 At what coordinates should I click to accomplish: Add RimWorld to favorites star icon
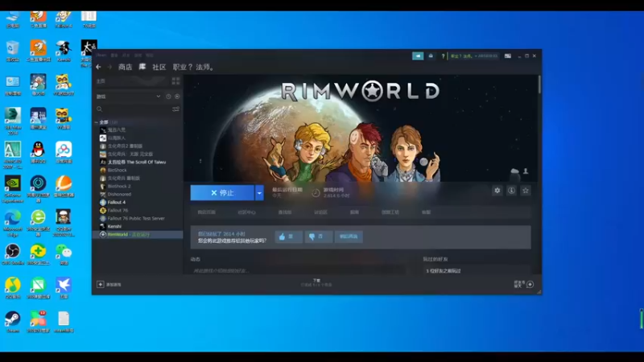coord(526,191)
